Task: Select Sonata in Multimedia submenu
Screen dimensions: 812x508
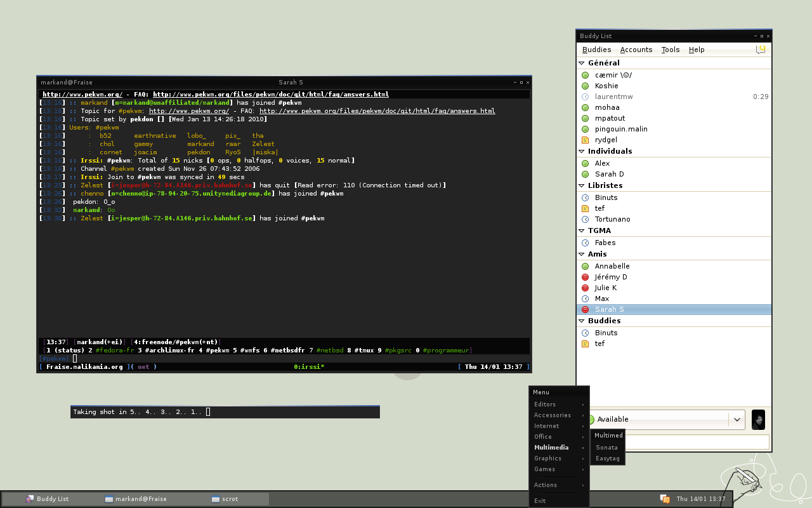Action: 608,448
